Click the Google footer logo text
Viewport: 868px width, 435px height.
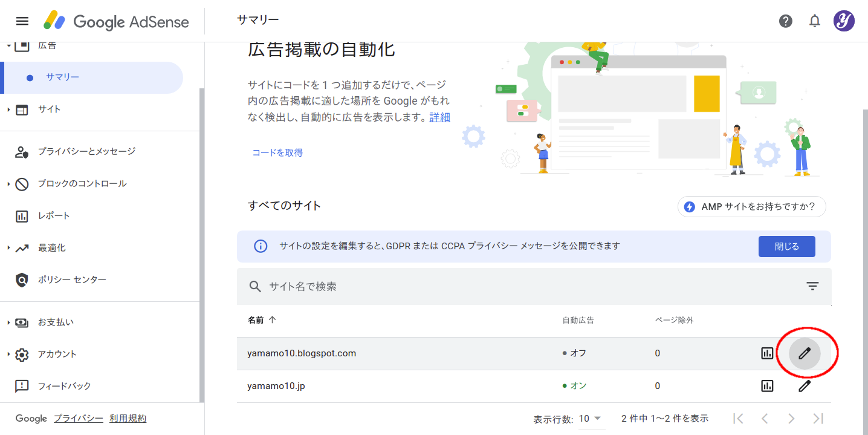[x=31, y=419]
